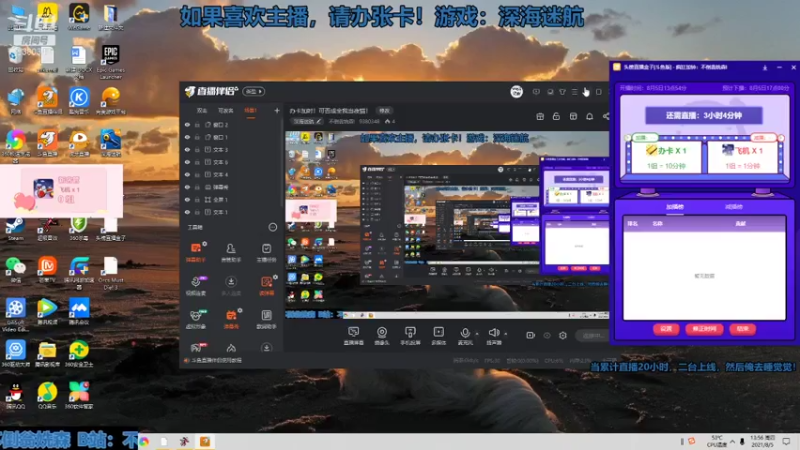Hide the 文本 4 layer
Screen dimensions: 800x450
[187, 174]
